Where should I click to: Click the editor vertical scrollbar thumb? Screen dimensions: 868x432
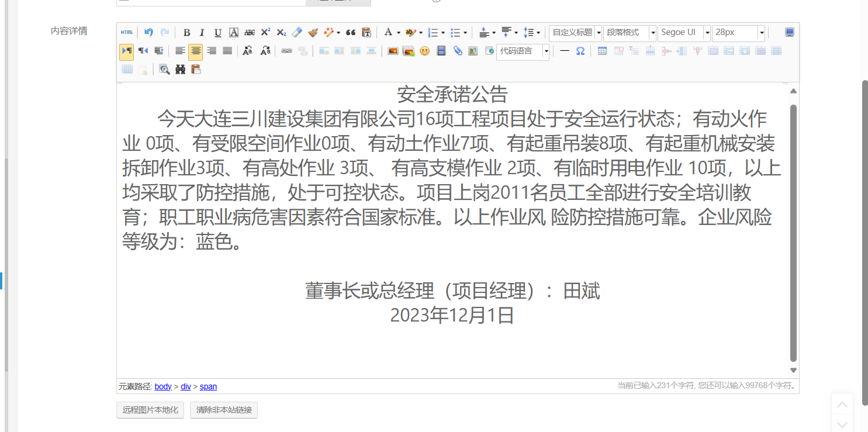coord(793,233)
